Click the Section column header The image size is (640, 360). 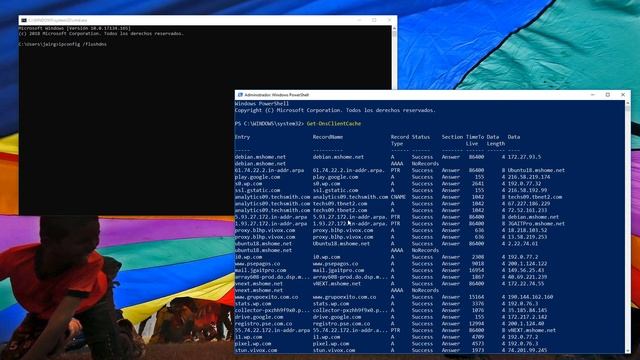452,137
